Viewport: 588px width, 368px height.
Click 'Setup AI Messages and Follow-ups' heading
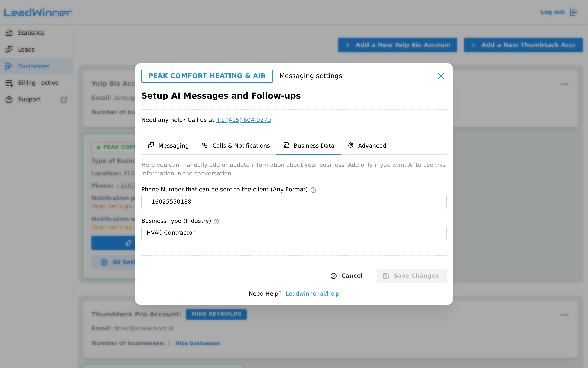(221, 96)
